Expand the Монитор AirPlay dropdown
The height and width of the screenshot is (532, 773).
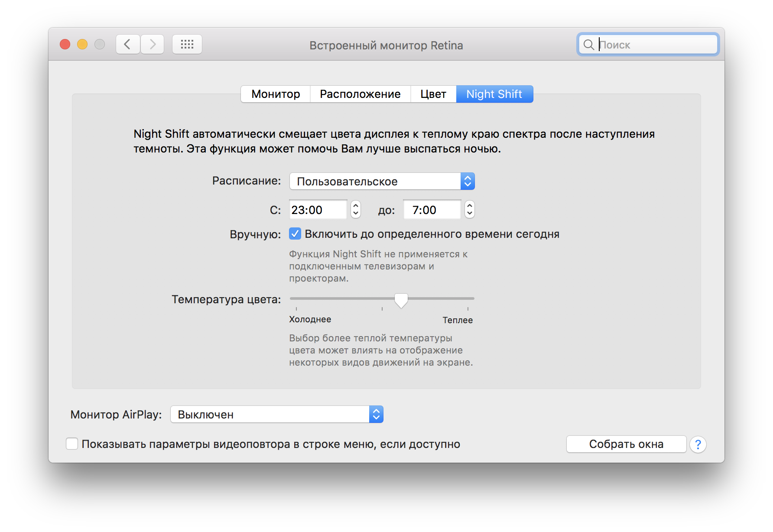pos(276,415)
